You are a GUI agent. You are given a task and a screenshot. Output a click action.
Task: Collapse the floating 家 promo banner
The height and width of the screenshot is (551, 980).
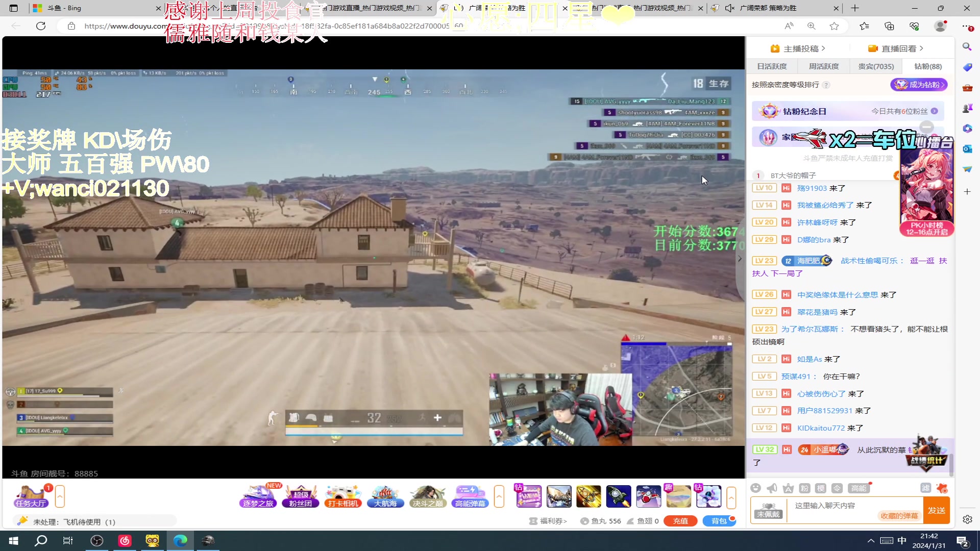(x=926, y=127)
